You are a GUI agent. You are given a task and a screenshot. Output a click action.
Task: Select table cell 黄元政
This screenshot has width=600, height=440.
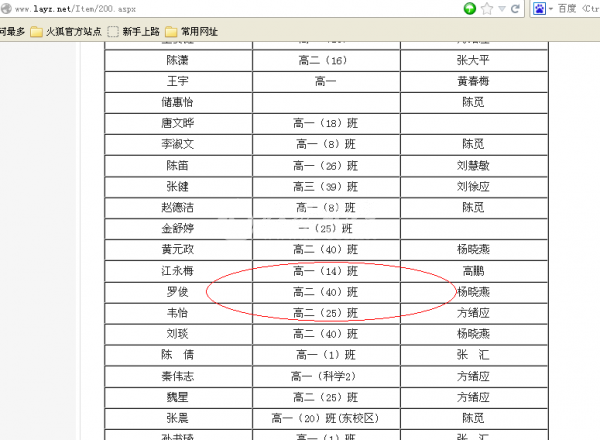(x=178, y=249)
